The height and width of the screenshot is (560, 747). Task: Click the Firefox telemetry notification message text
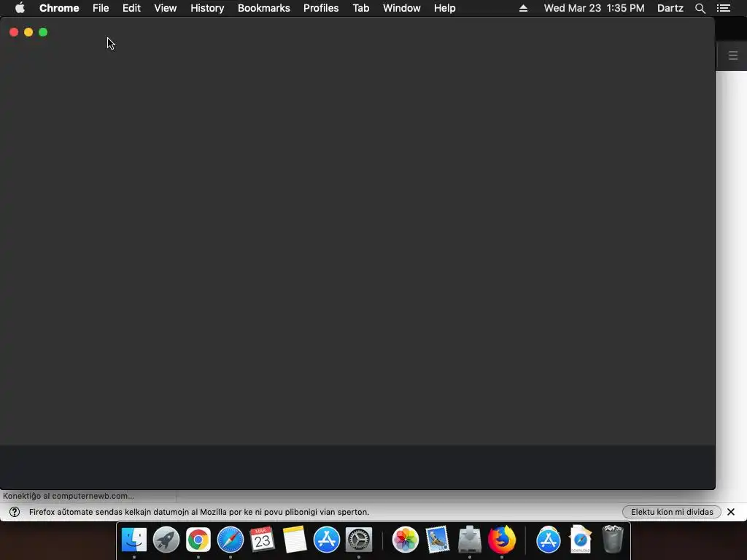click(x=199, y=512)
